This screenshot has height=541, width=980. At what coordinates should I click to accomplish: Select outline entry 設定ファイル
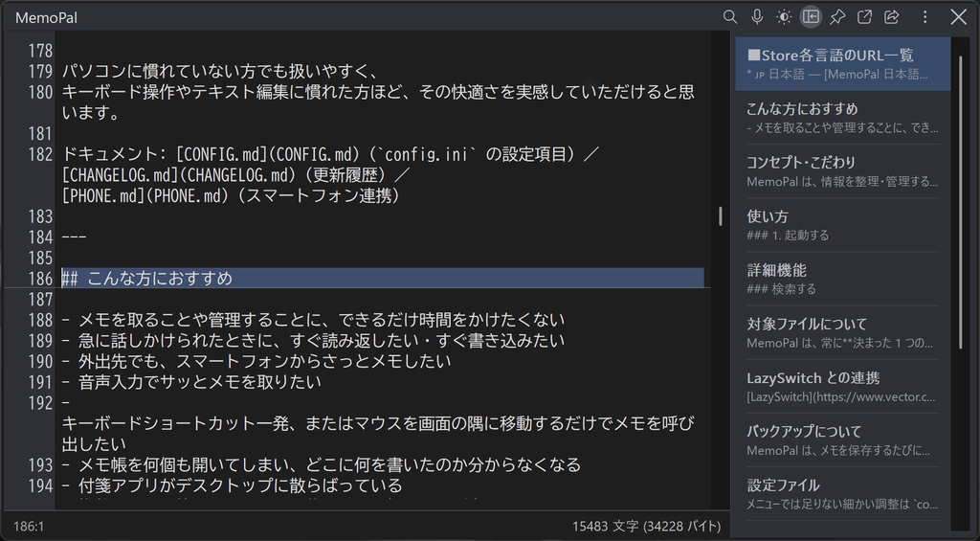coord(842,494)
